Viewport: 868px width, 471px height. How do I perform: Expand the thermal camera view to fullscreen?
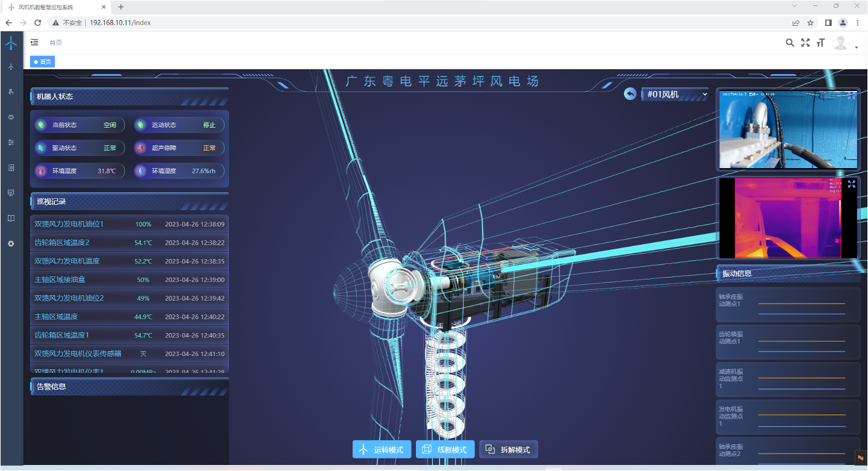[852, 184]
